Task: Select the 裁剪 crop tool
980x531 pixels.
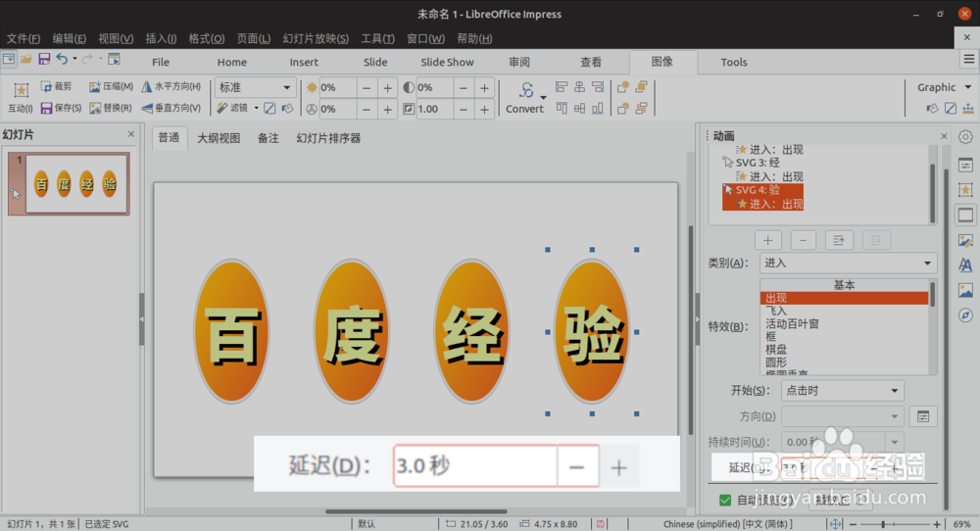Action: 56,87
